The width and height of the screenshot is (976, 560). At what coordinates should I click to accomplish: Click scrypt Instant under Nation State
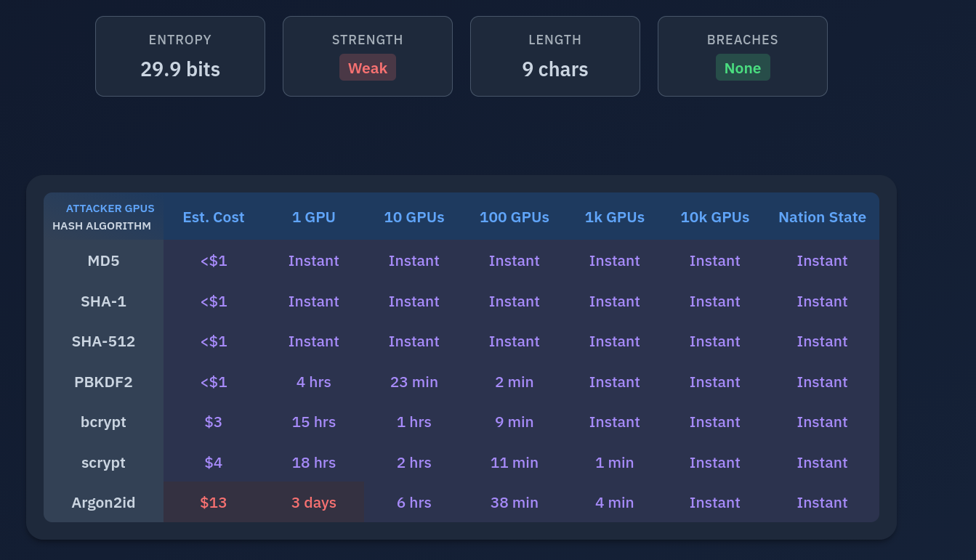822,463
